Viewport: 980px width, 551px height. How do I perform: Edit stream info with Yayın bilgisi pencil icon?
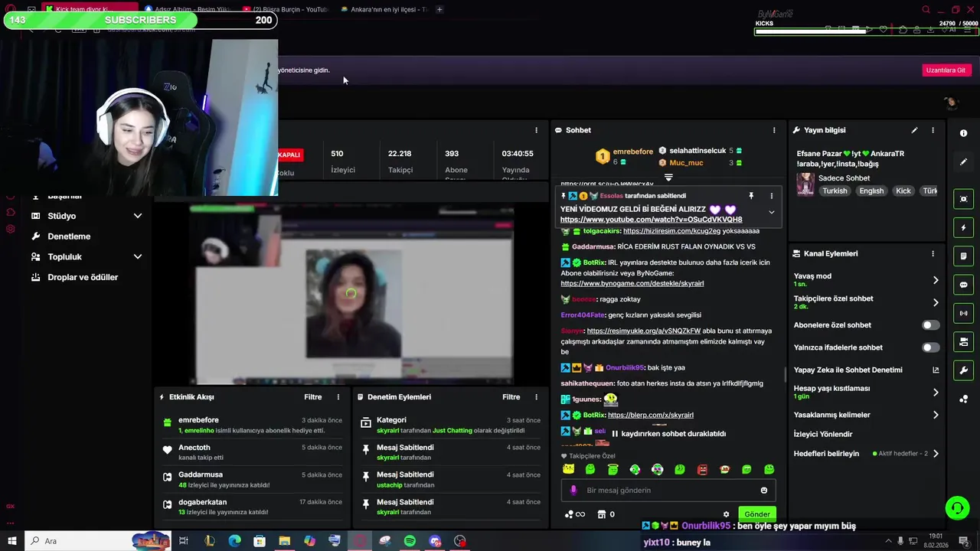pos(914,130)
